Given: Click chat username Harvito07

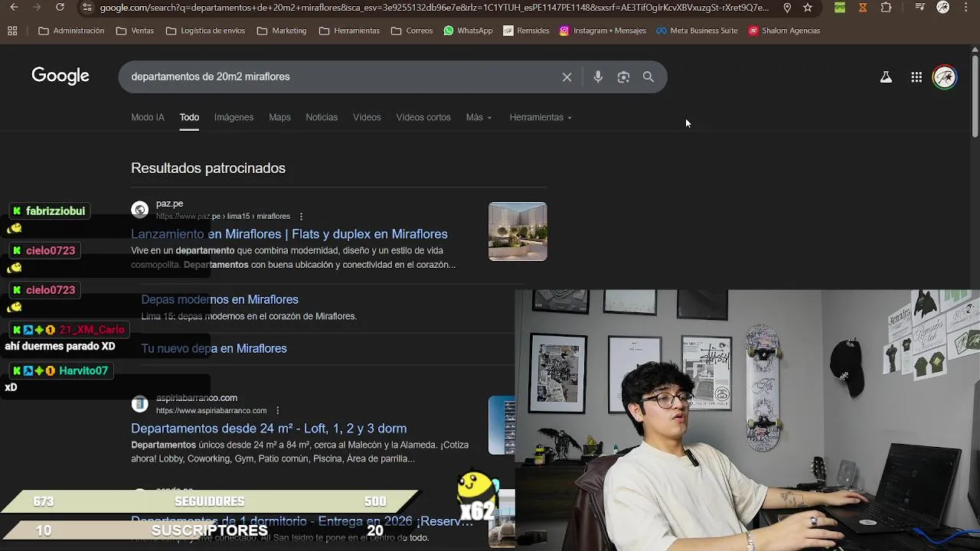Looking at the screenshot, I should [83, 370].
